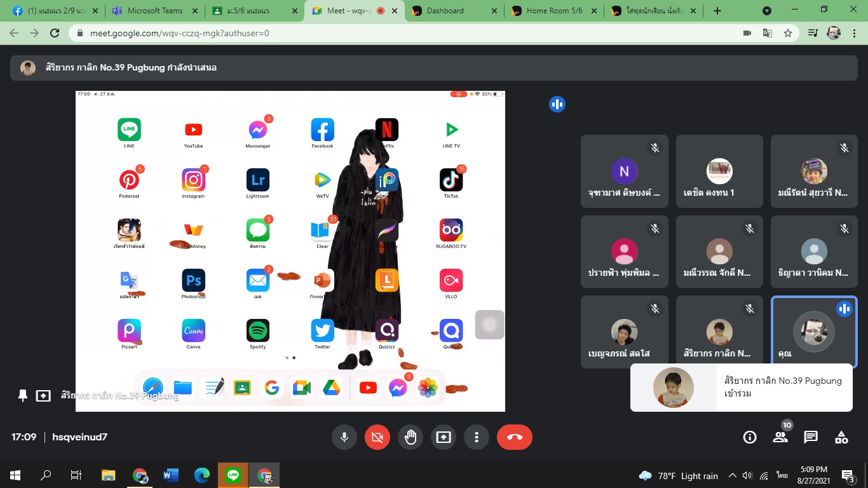
Task: Leave the call with the red button
Action: coord(514,437)
